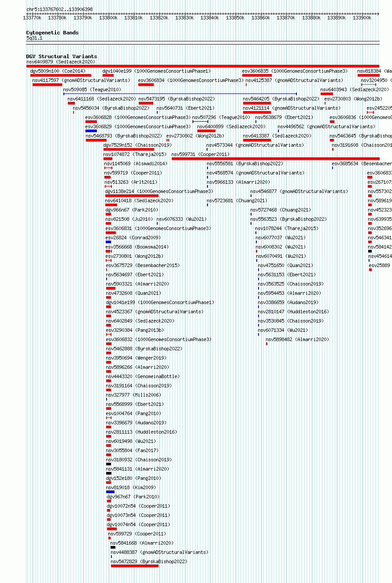392x583 pixels.
Task: Click nsv4488387 gnomAD variant label
Action: 159,552
